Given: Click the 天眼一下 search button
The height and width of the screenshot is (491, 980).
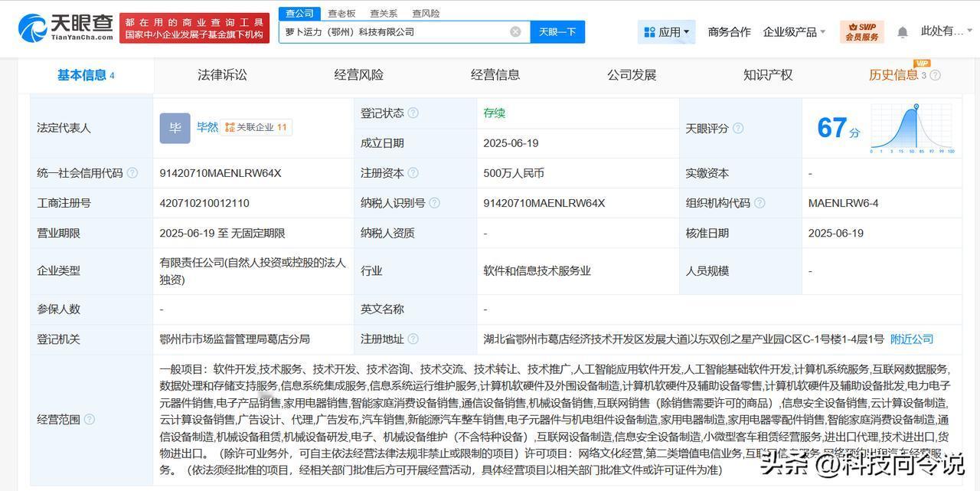Looking at the screenshot, I should [557, 31].
